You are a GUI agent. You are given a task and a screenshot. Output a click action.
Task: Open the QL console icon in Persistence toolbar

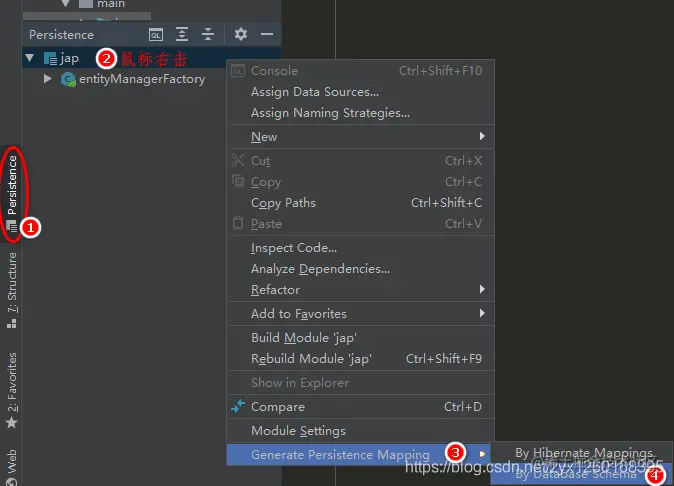click(156, 34)
